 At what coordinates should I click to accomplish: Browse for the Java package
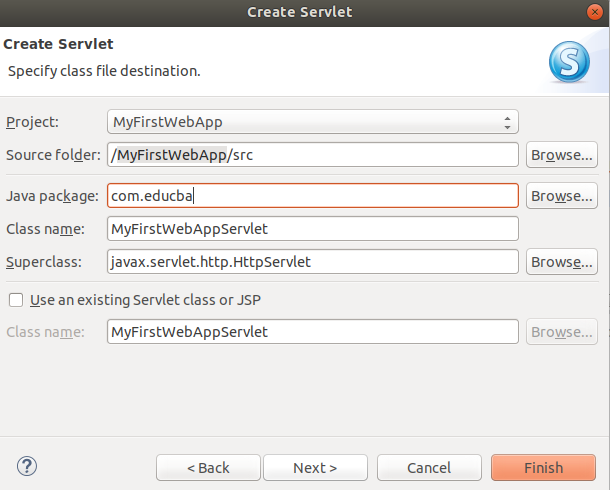tap(562, 196)
